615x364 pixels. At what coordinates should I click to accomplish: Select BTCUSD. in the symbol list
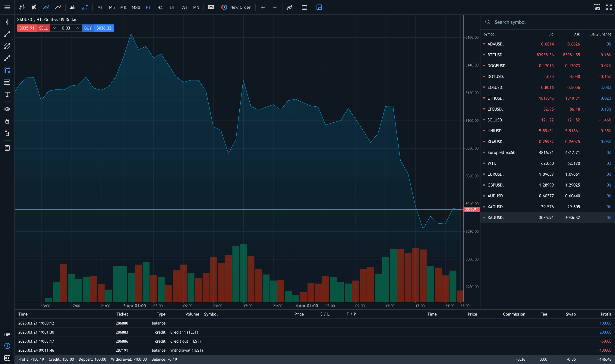(495, 55)
